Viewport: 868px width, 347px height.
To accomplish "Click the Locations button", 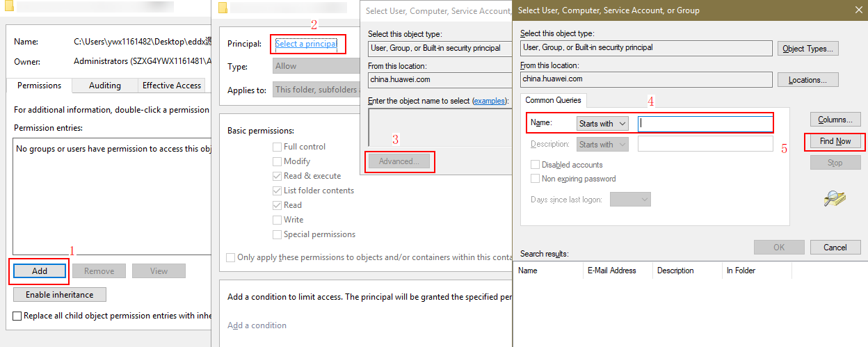I will click(807, 80).
